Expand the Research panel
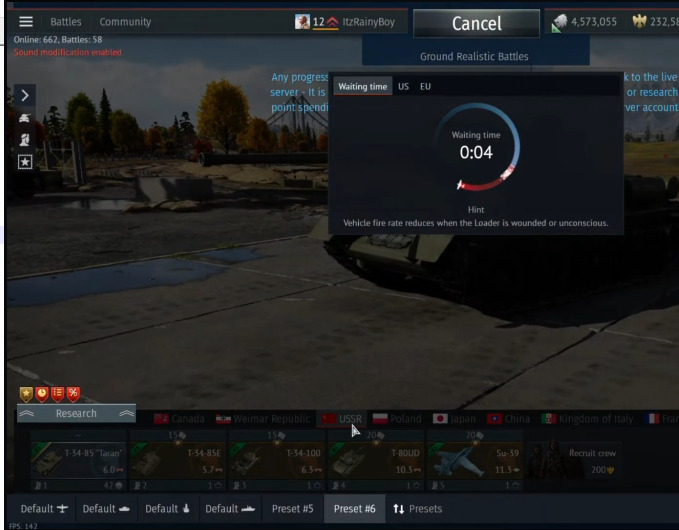The width and height of the screenshot is (679, 530). [76, 413]
